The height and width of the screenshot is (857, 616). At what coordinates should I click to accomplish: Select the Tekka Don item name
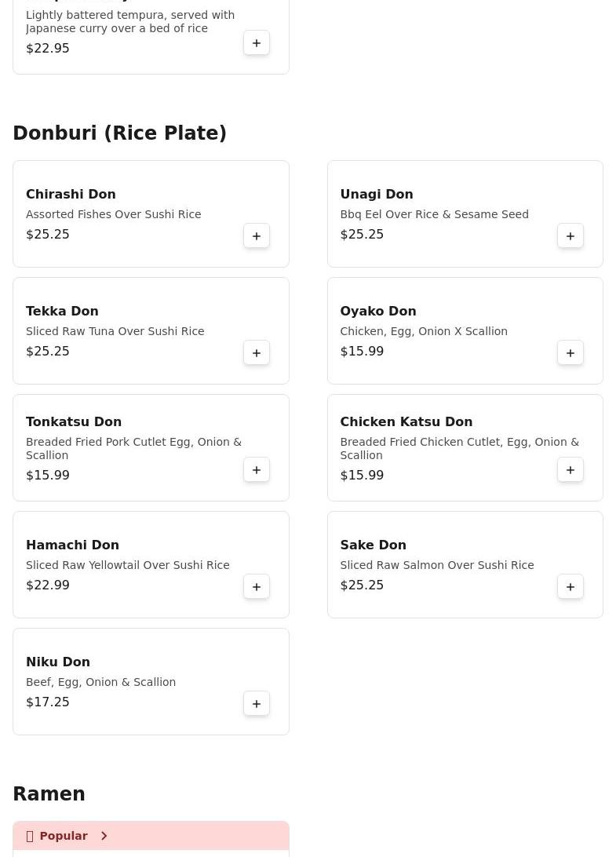(x=62, y=311)
